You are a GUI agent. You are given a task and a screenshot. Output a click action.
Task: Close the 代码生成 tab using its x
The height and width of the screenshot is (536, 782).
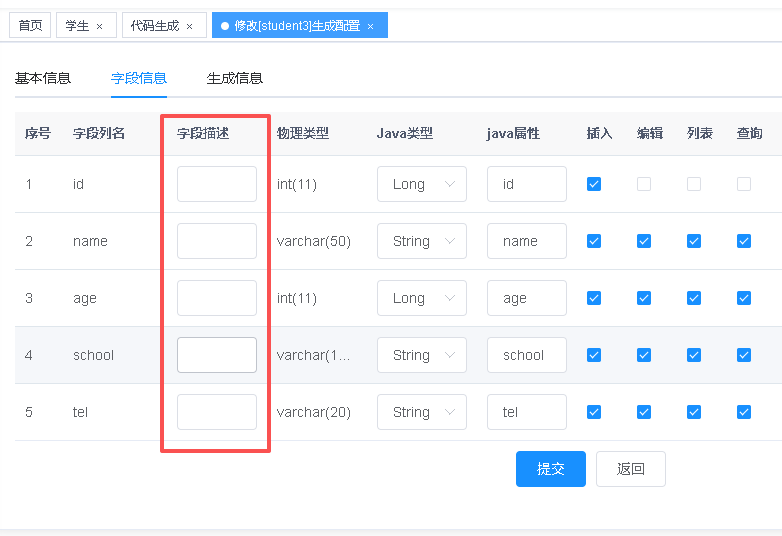coord(189,27)
